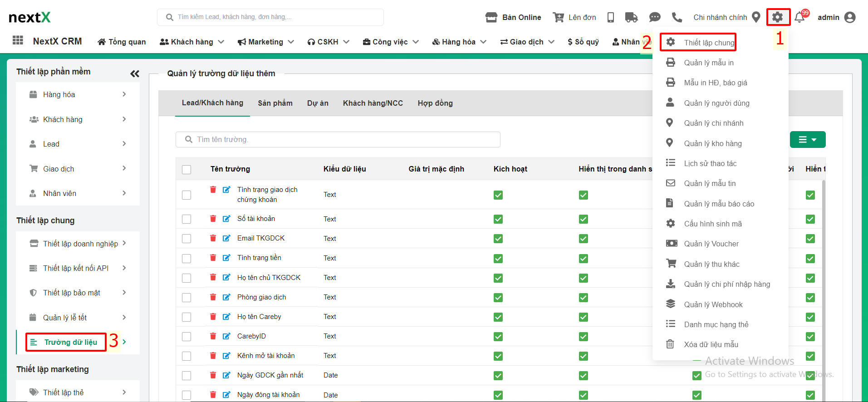
Task: Edit the Số tài khoản field
Action: point(226,218)
